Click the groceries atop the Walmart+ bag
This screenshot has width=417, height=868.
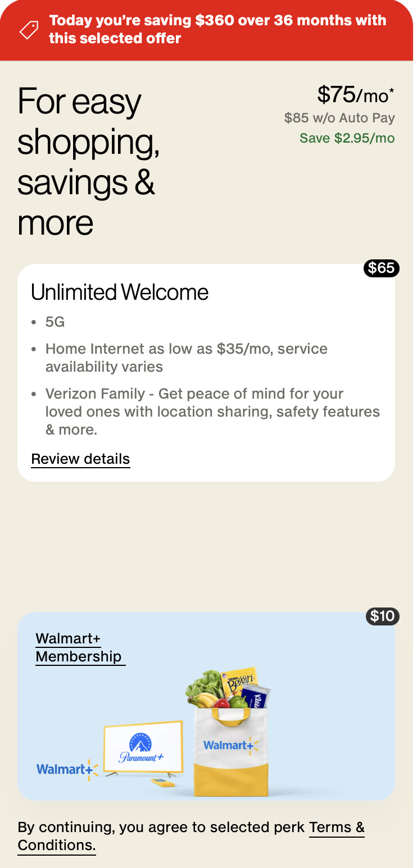[229, 688]
